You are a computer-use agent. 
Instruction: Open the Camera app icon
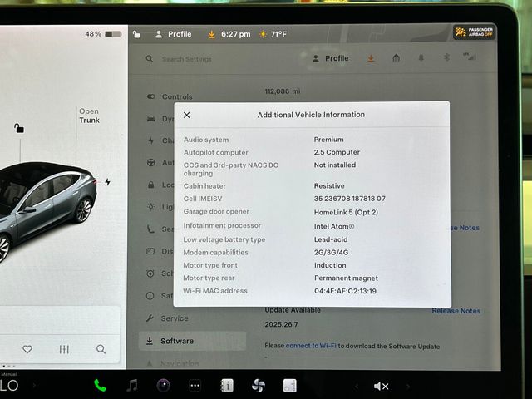pyautogui.click(x=163, y=386)
